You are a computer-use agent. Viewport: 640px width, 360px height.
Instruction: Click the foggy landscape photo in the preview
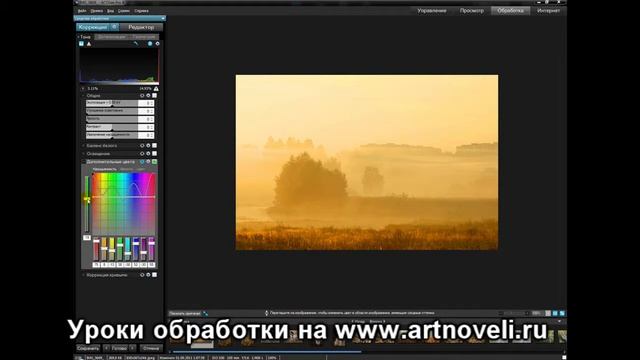pos(367,162)
